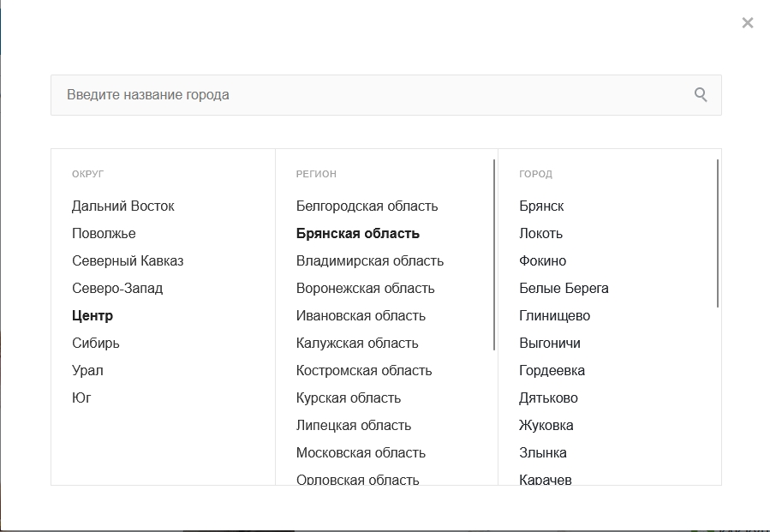
Task: Click the region list scrollbar
Action: [494, 254]
